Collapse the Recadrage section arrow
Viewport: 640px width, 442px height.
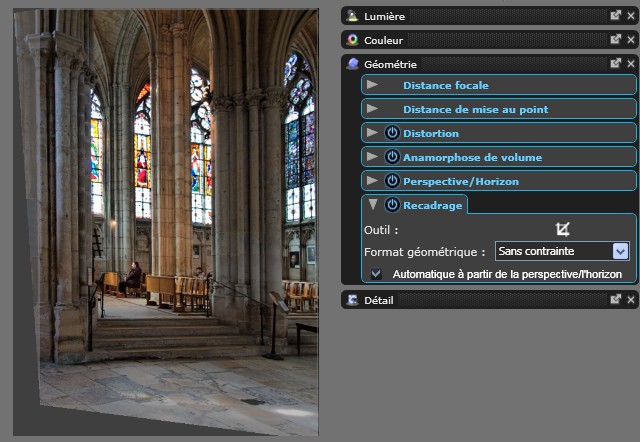(373, 204)
